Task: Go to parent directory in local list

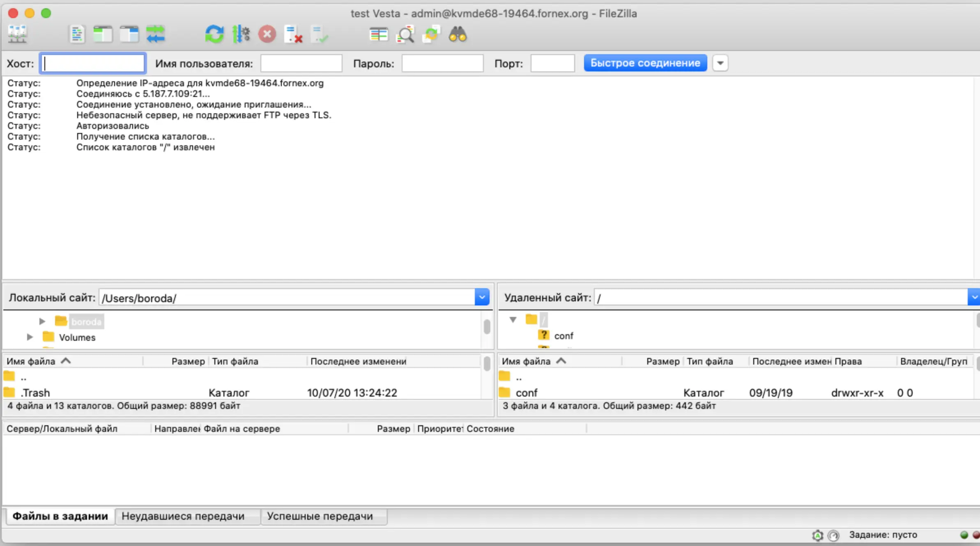Action: point(242,377)
